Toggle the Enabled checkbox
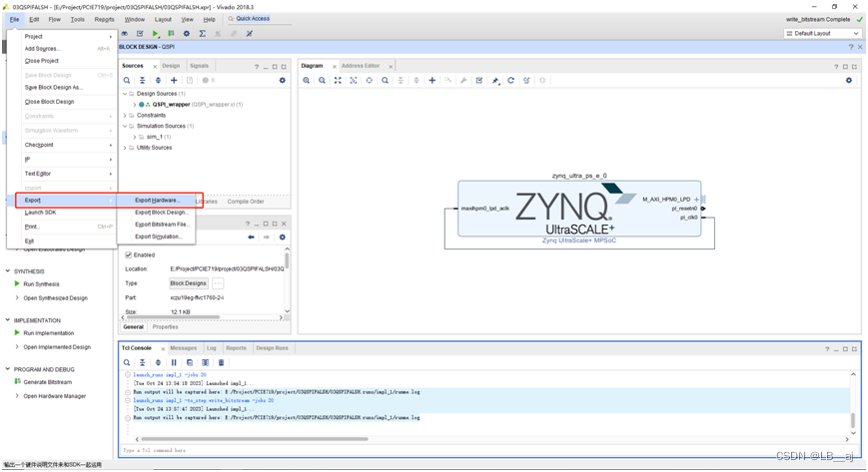The width and height of the screenshot is (868, 472). (x=129, y=255)
